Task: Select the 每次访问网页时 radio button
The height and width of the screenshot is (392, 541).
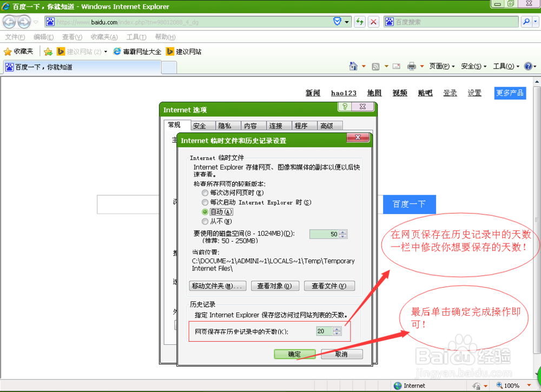Action: [x=205, y=192]
